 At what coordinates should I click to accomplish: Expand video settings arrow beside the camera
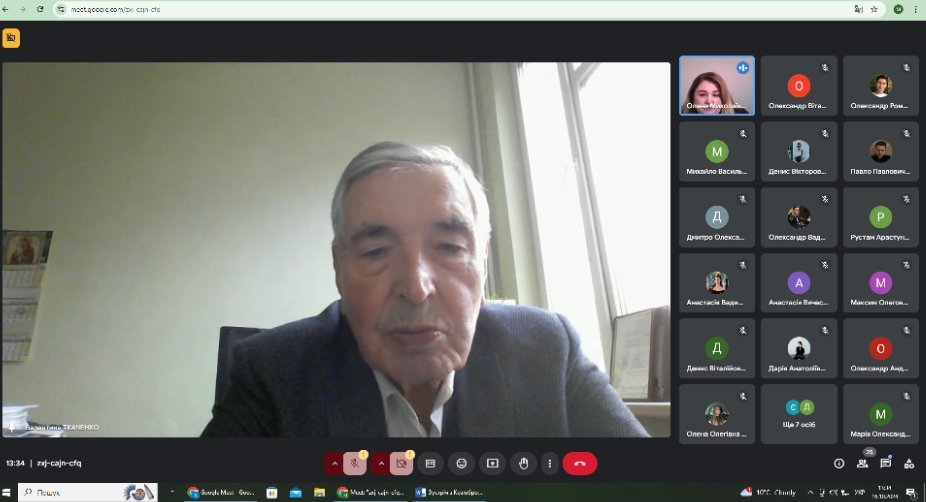[381, 463]
